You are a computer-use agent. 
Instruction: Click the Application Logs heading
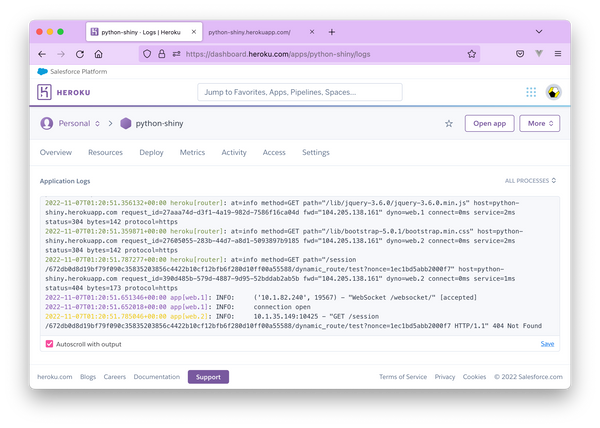[x=65, y=181]
